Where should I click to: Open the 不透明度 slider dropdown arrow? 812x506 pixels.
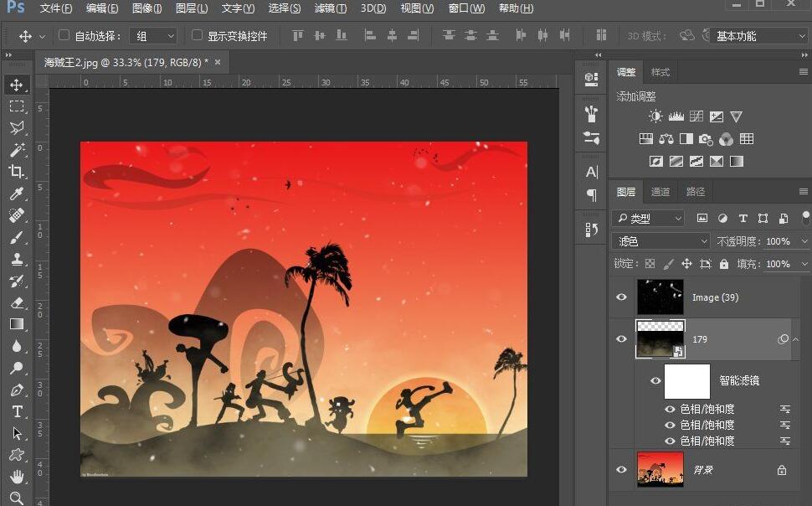click(804, 241)
